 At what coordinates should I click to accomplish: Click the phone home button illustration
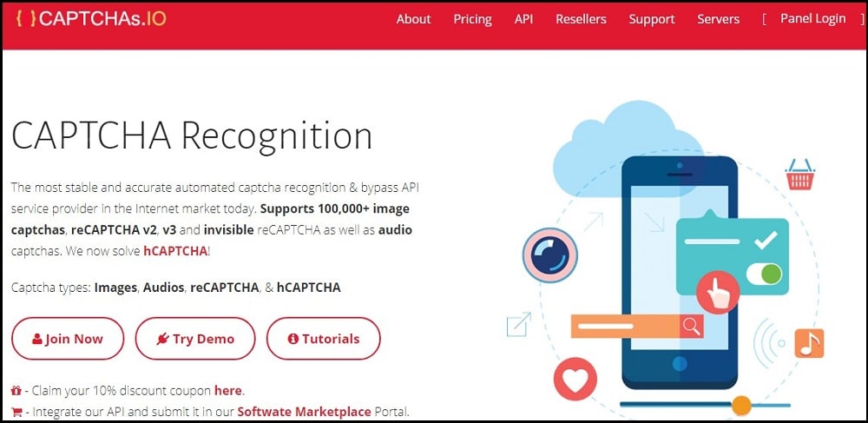coord(680,364)
